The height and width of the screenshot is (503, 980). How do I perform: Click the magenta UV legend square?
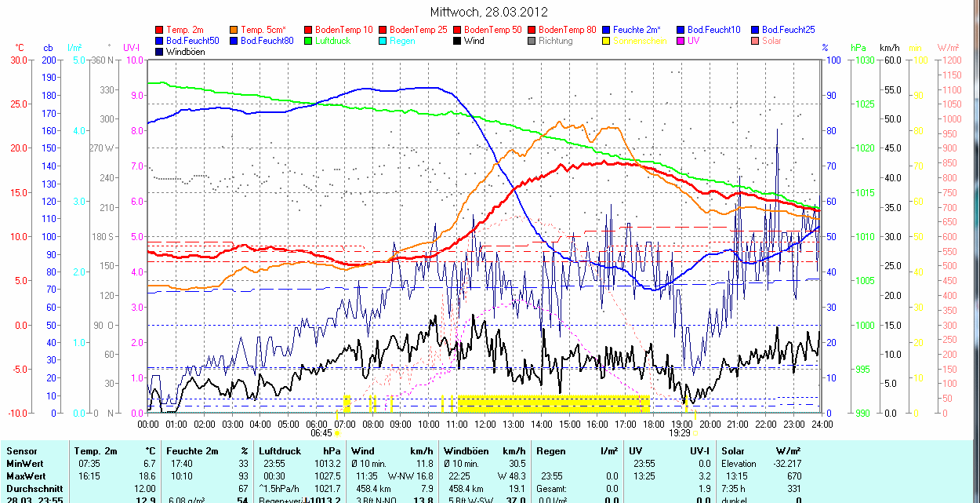point(681,41)
